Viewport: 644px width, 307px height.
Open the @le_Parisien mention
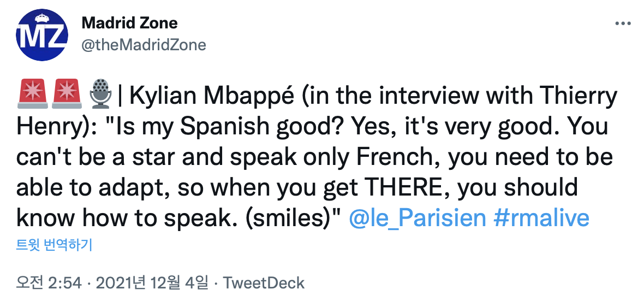pyautogui.click(x=416, y=218)
